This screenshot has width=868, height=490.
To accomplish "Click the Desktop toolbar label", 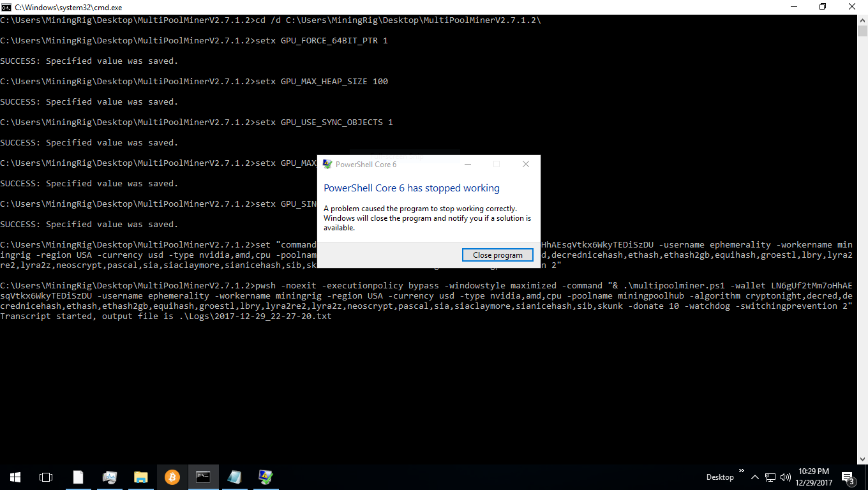I will coord(720,477).
